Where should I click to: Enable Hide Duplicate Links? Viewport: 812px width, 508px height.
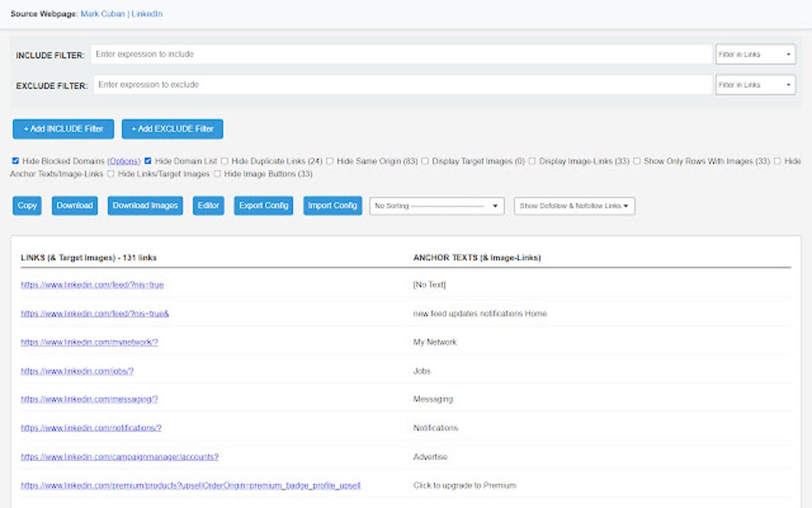[x=224, y=161]
